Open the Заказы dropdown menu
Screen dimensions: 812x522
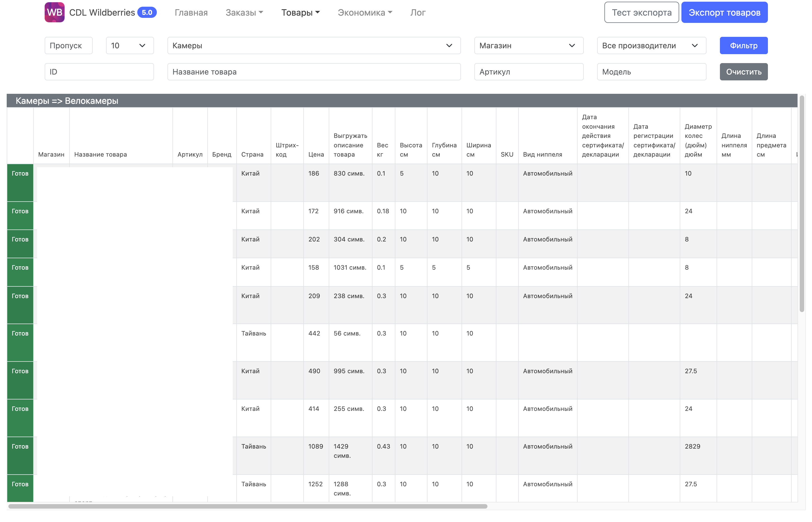point(244,13)
